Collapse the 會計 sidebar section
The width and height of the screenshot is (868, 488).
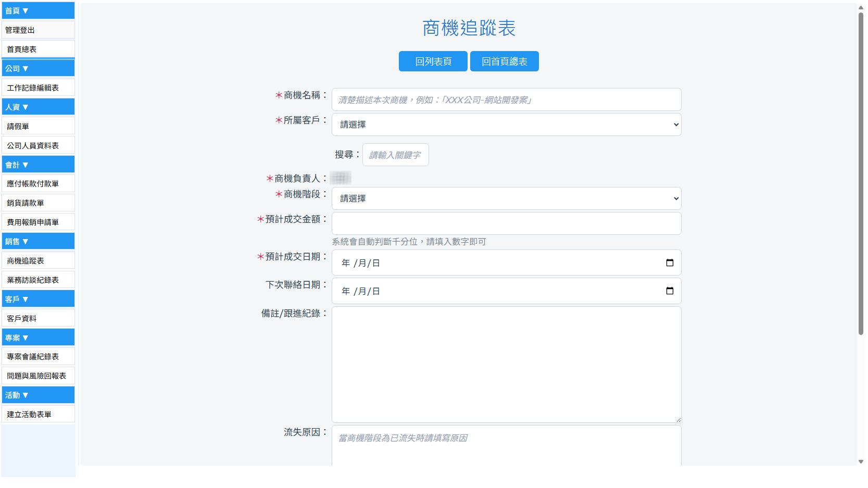coord(38,165)
